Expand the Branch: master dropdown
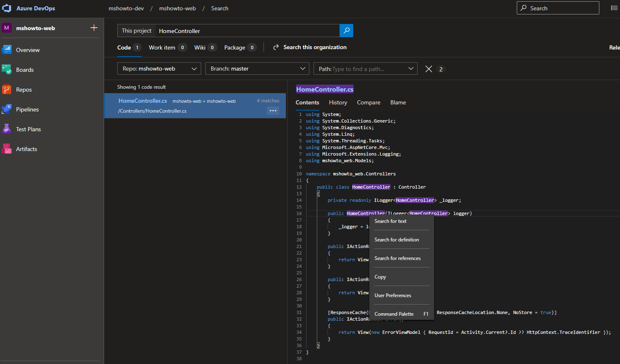Image resolution: width=620 pixels, height=364 pixels. coord(257,69)
